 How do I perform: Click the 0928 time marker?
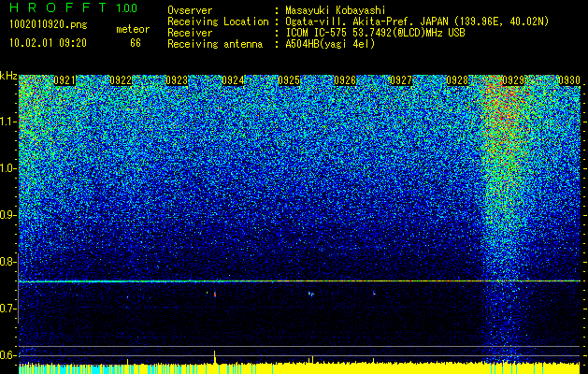457,80
